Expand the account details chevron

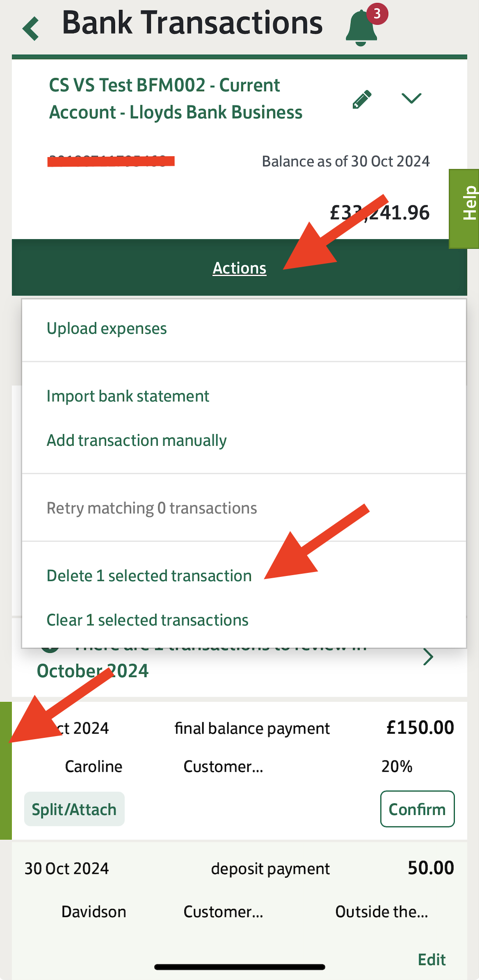tap(411, 98)
